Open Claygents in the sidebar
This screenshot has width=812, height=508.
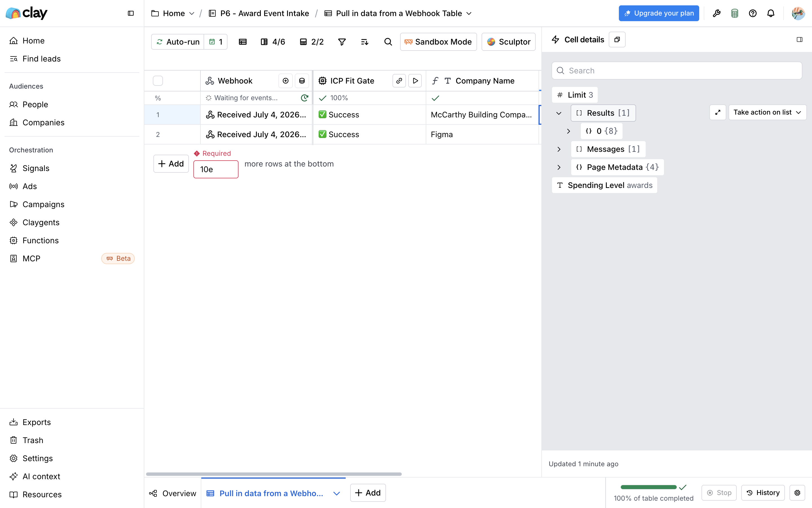[x=41, y=222]
